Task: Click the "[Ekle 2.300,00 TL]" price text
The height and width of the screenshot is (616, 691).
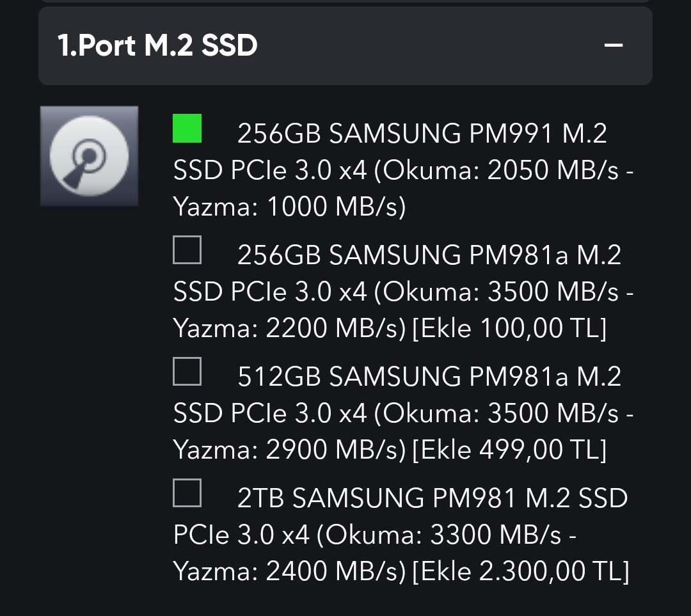Action: [x=521, y=572]
